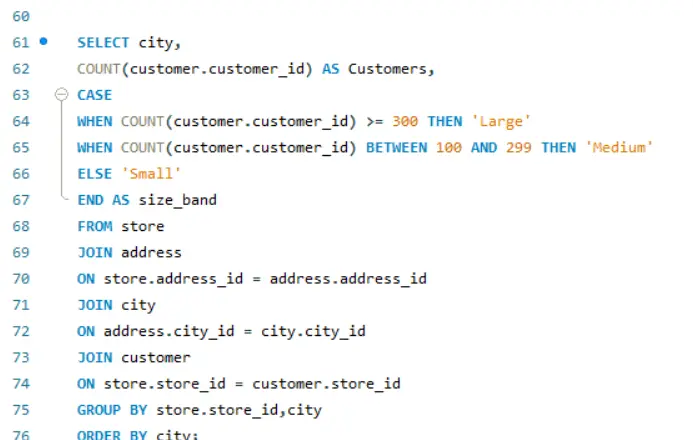The image size is (693, 440).
Task: Click 'address.address_id' on line 70
Action: point(348,279)
